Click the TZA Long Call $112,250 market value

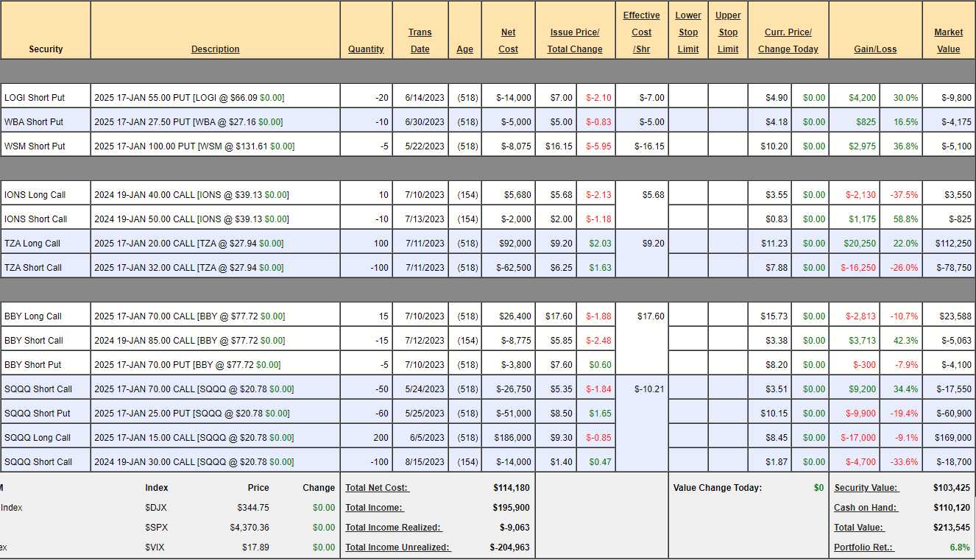point(948,244)
